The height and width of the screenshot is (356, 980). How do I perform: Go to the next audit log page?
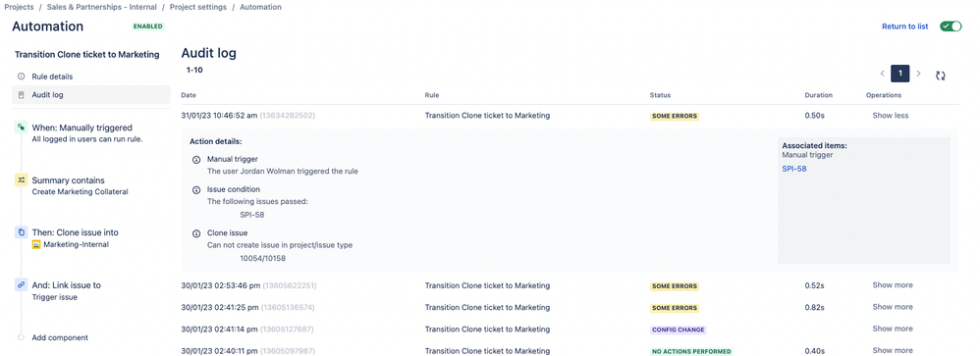pyautogui.click(x=918, y=74)
